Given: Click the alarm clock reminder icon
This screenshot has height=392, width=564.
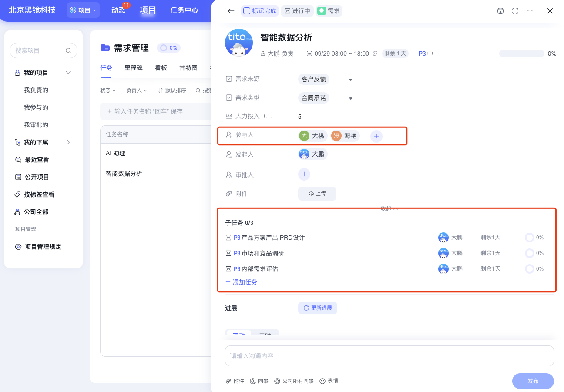Looking at the screenshot, I should (375, 54).
